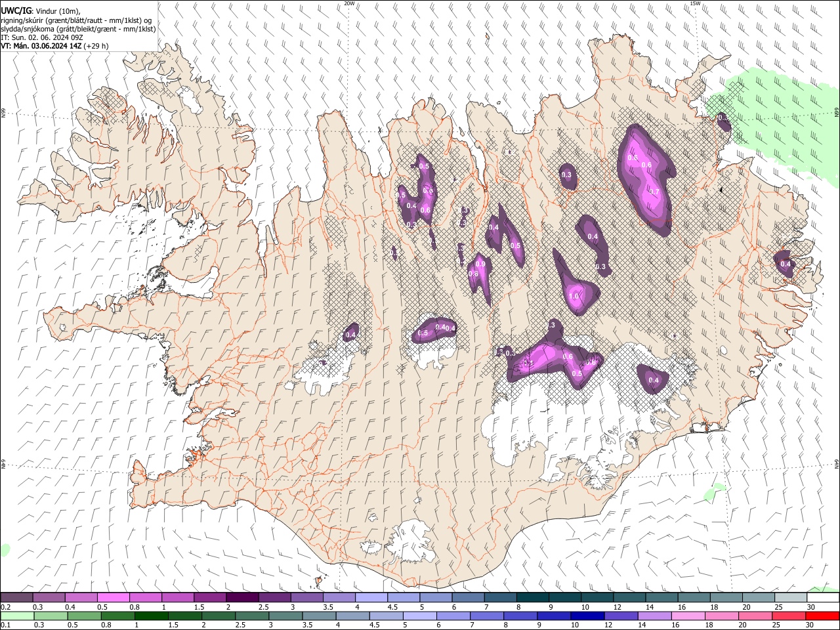840x630 pixels.
Task: Click the top-row legend swatch starting at 1.5
Action: [210, 598]
